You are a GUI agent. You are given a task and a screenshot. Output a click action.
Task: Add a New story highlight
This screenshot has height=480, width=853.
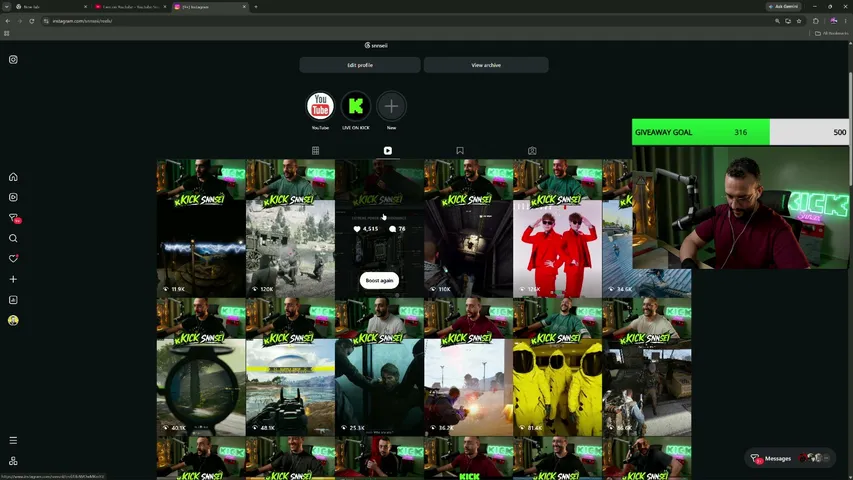391,106
